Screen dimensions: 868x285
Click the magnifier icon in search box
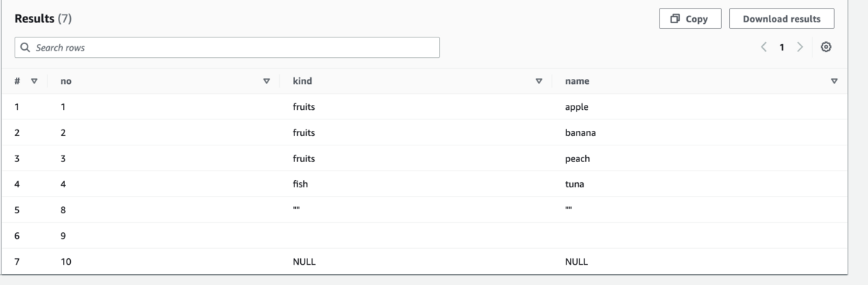26,48
